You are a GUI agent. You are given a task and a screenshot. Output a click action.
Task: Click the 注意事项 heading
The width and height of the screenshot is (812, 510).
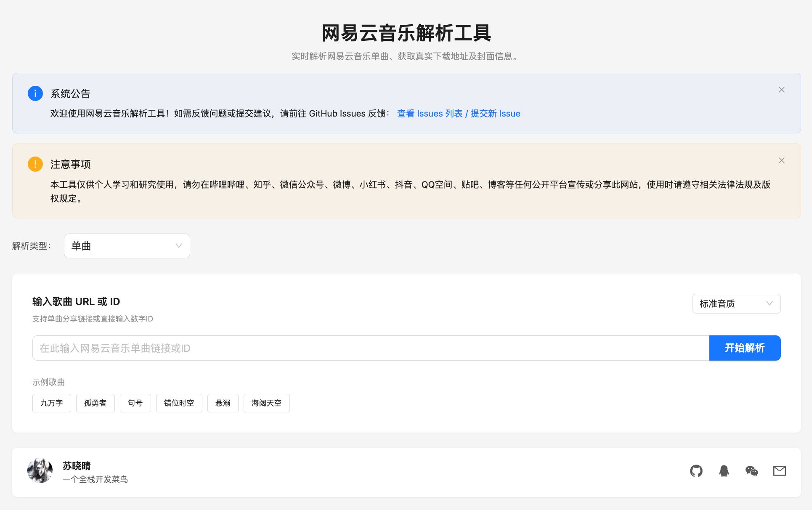[x=71, y=164]
